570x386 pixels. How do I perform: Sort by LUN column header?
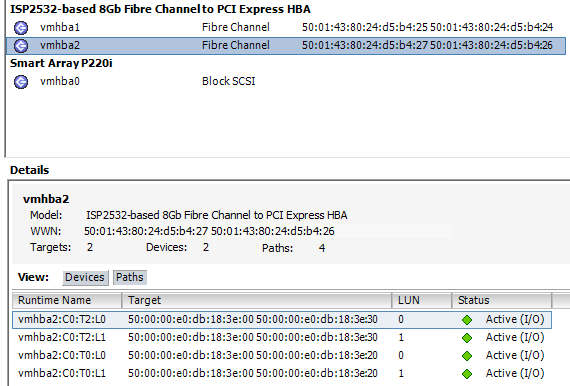(422, 300)
